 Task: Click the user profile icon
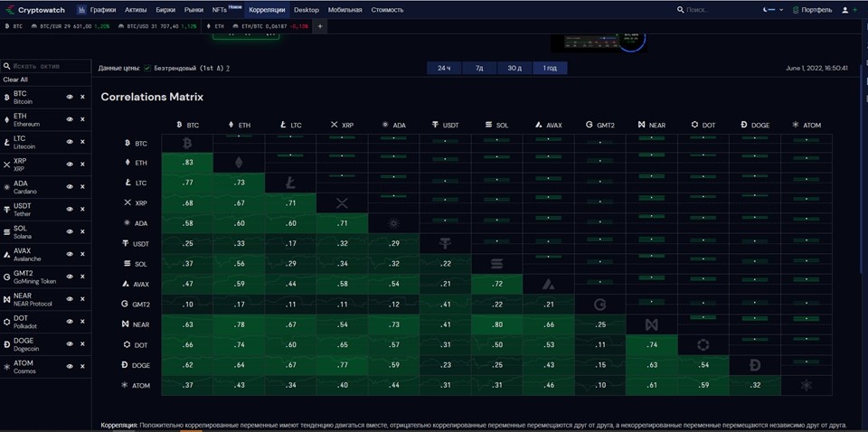click(x=844, y=10)
